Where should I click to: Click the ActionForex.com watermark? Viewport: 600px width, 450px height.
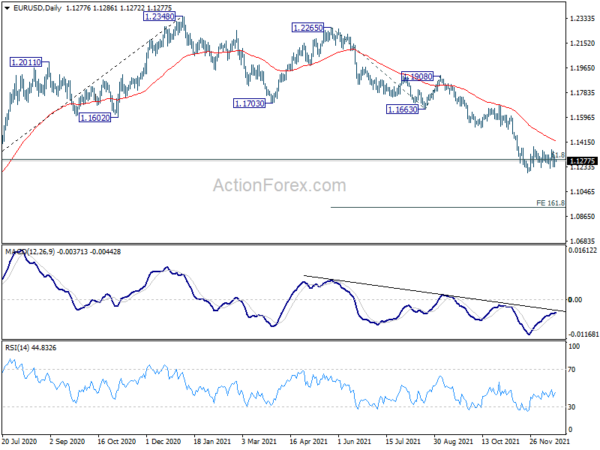[x=279, y=185]
